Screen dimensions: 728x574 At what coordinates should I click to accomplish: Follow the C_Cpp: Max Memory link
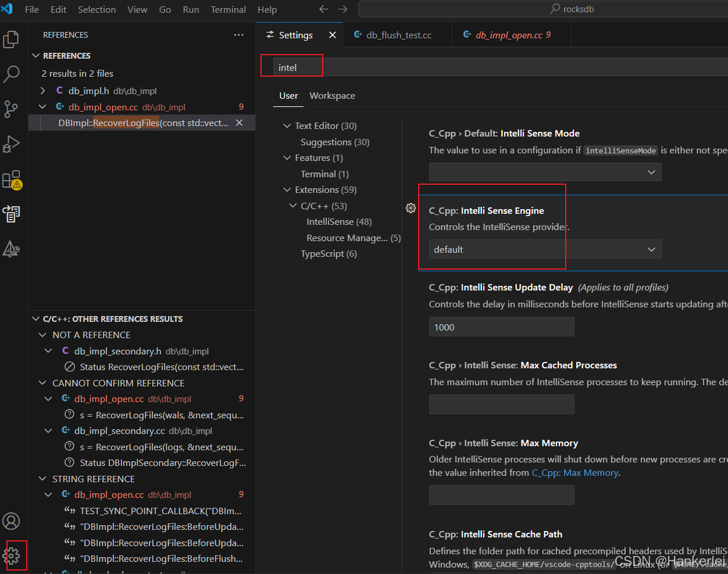pos(574,473)
